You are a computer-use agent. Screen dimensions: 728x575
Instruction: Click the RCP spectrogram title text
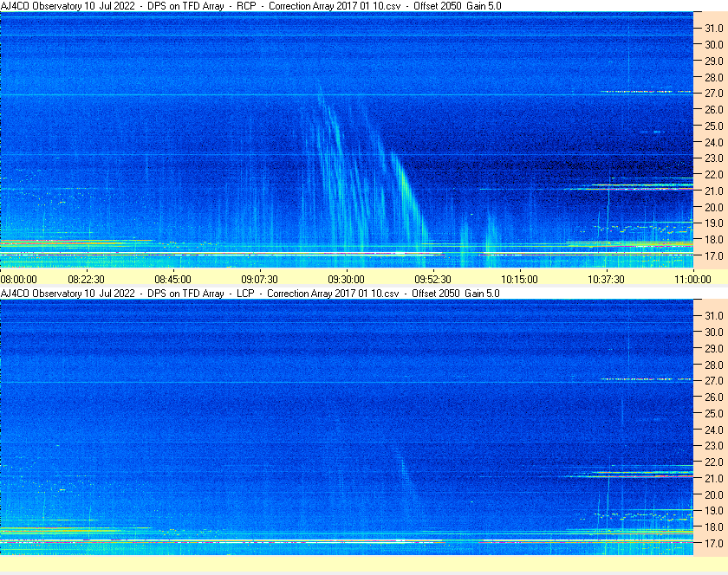251,6
